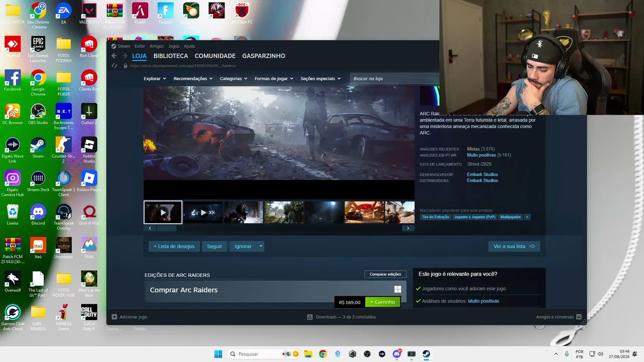Click the Seguir button
The height and width of the screenshot is (362, 644).
coord(214,246)
